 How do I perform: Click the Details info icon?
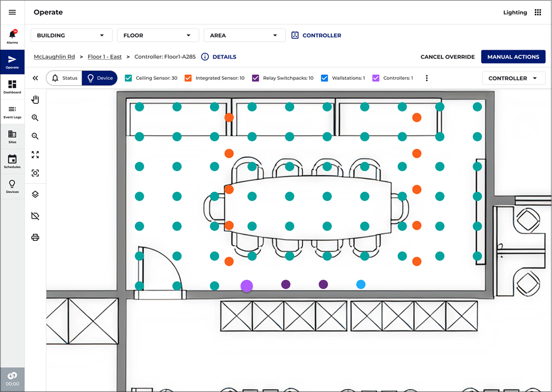pos(205,57)
